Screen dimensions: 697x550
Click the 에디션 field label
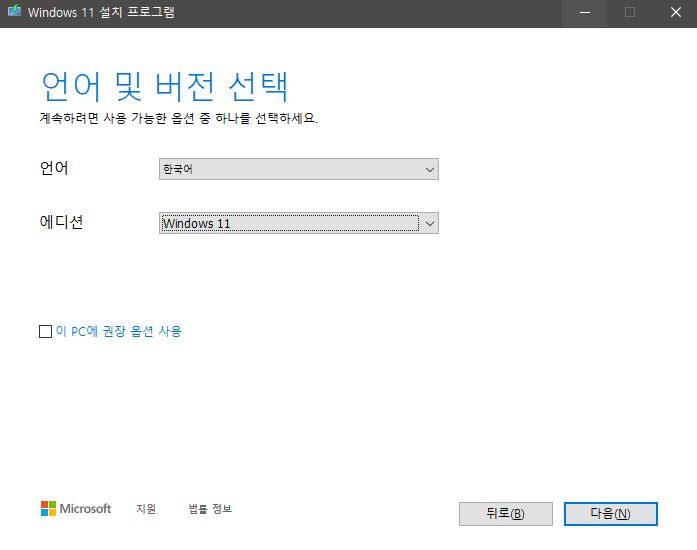coord(61,222)
